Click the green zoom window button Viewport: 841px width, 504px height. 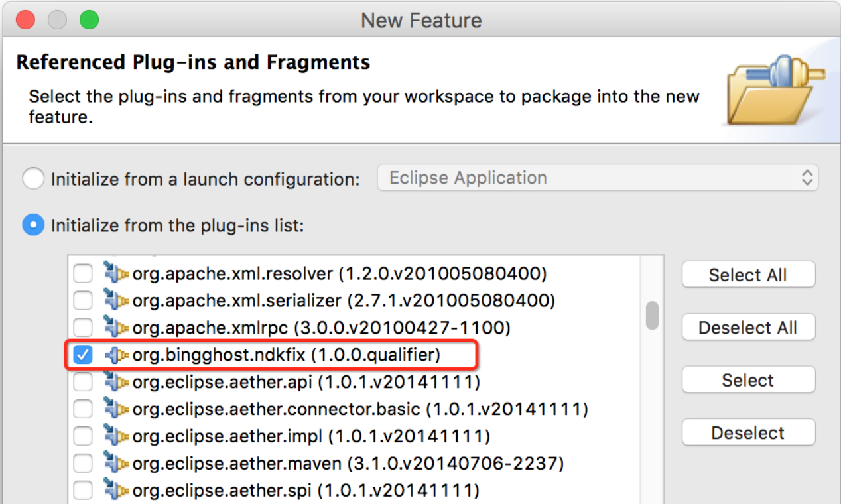coord(89,20)
